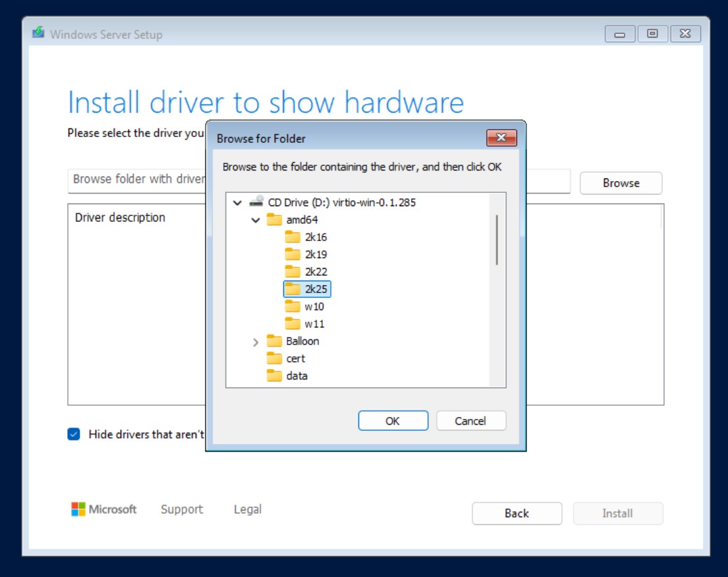
Task: Click the cert folder icon
Action: coord(274,358)
